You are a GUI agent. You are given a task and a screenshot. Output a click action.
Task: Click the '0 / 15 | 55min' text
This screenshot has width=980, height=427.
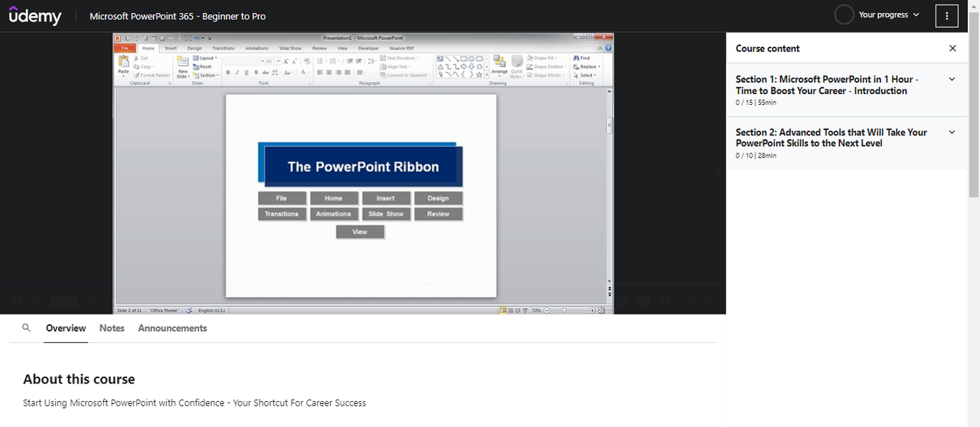756,103
